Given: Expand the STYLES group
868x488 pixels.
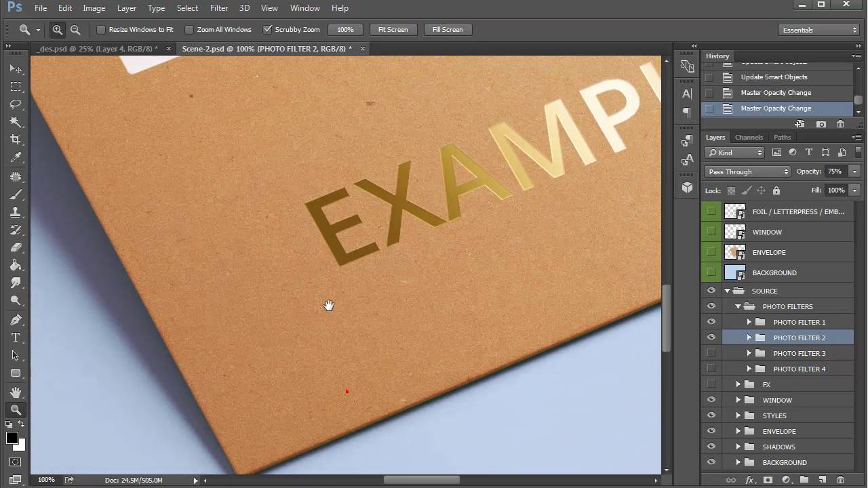Looking at the screenshot, I should tap(738, 415).
